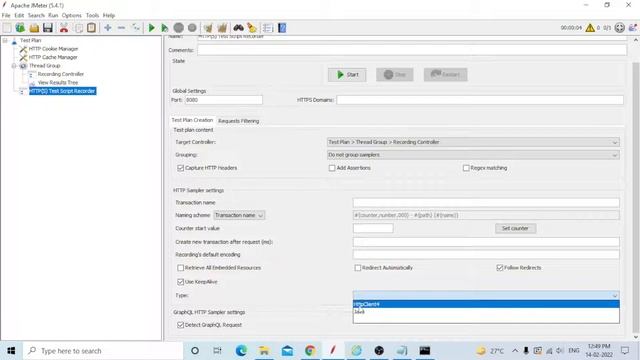The image size is (640, 360).
Task: Click the gray Stop toolbar icon
Action: click(178, 28)
